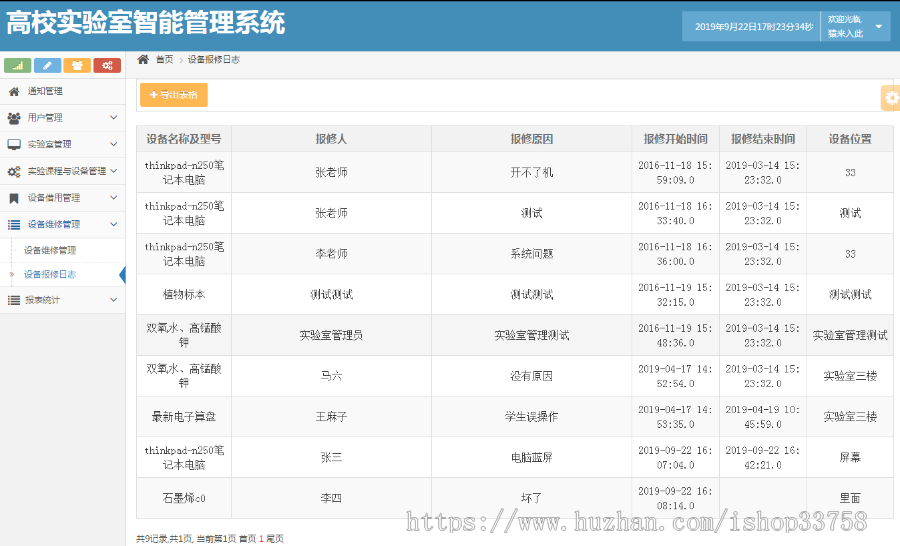
Task: Expand the 实验室管理 chevron
Action: click(114, 144)
